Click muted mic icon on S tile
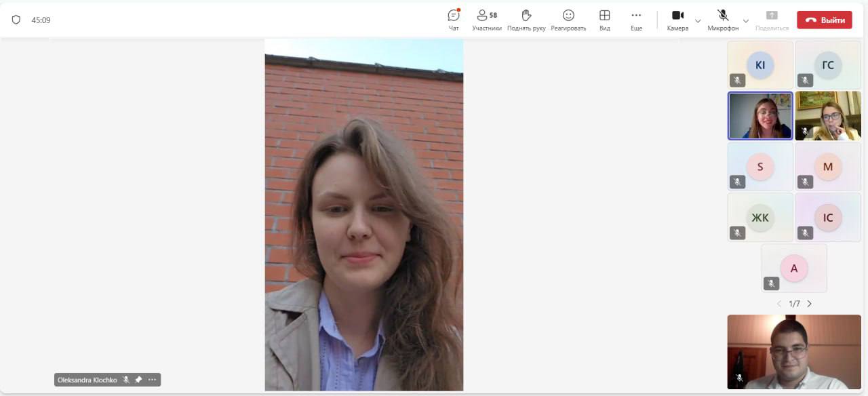The image size is (868, 396). coord(737,182)
